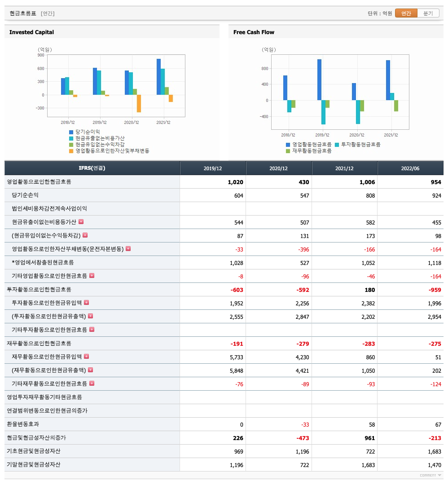Click the Free Cash Flow chart title
Screen dimensions: 448x485
tap(254, 32)
